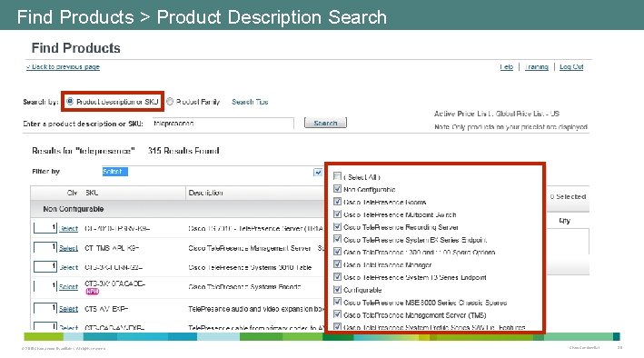This screenshot has height=358, width=644.
Task: Tick the Select All filter checkbox
Action: 337,176
